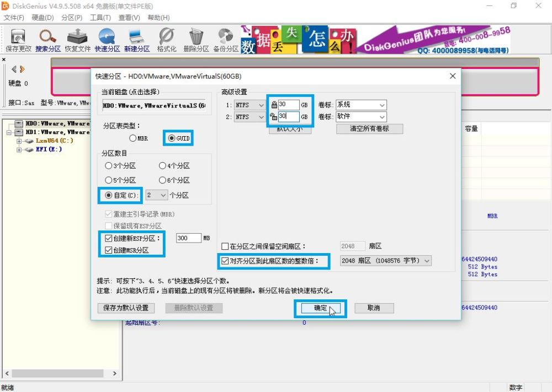The height and width of the screenshot is (392, 552).
Task: Go to previous disk with left arrow
Action: [x=14, y=69]
